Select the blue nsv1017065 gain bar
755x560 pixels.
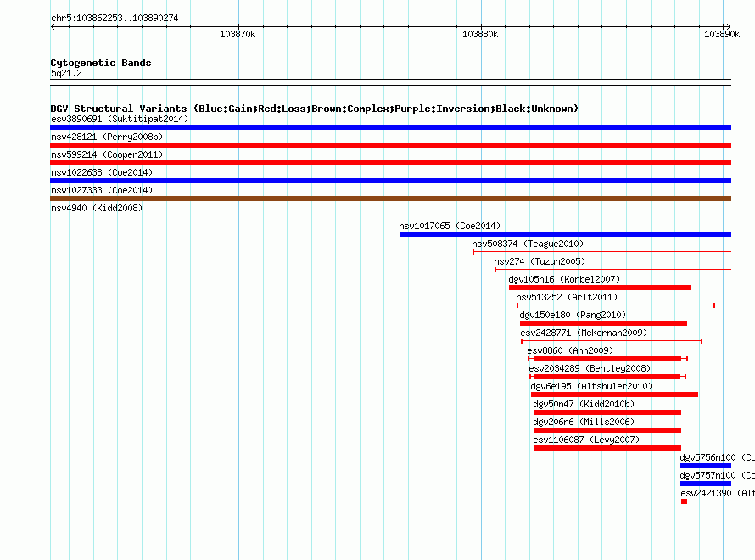point(565,234)
